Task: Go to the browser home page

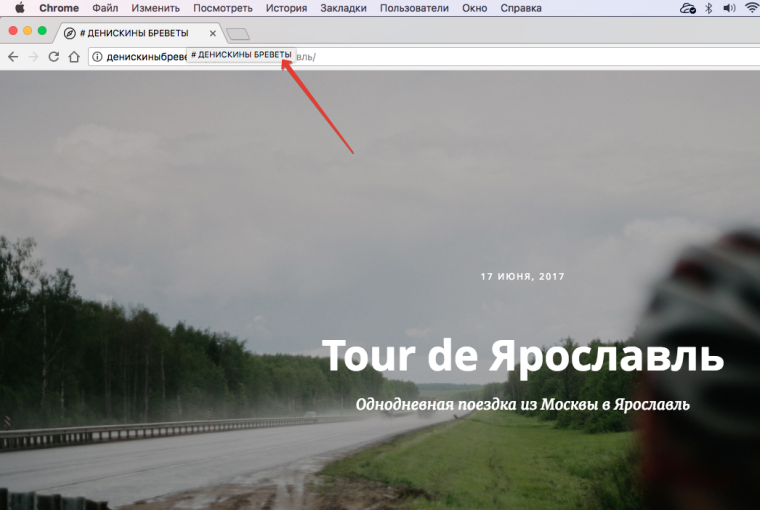Action: click(73, 57)
